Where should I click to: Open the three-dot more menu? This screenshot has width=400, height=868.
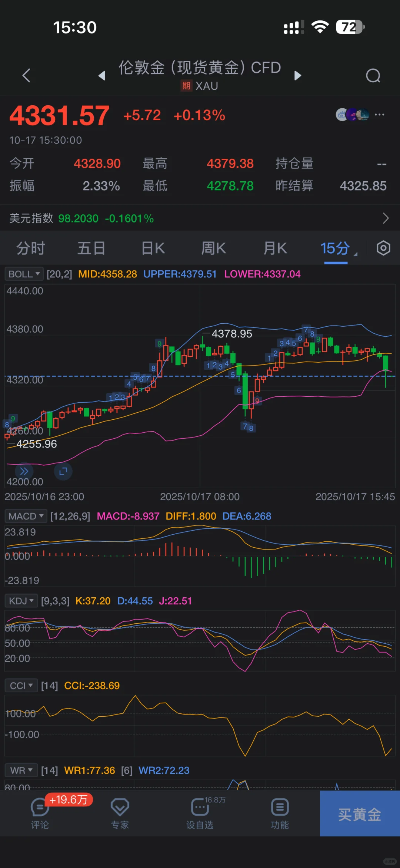(380, 115)
